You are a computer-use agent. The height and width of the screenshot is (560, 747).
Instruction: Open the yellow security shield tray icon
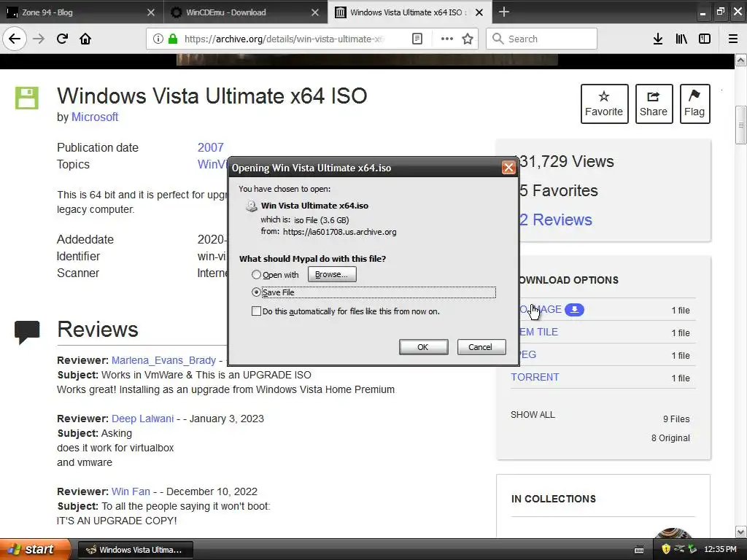(x=666, y=549)
